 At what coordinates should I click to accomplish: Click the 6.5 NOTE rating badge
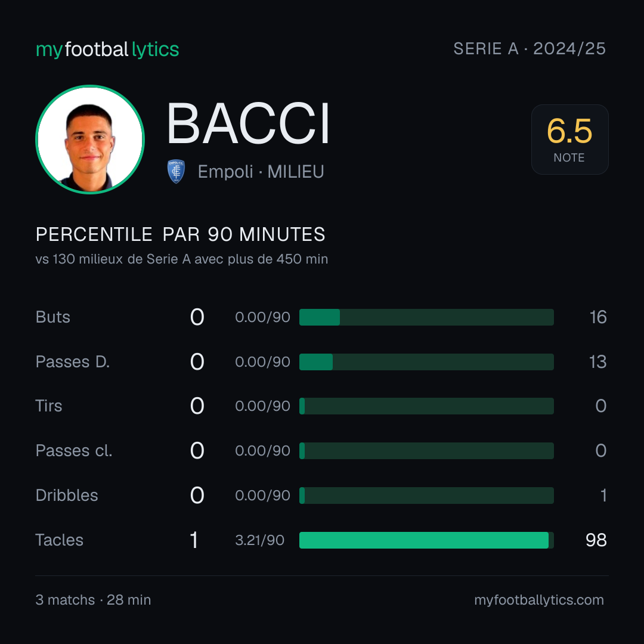point(569,139)
